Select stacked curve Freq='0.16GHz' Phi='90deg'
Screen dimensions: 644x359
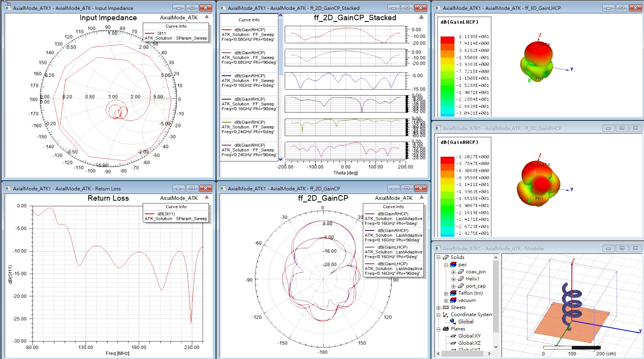coord(249,104)
